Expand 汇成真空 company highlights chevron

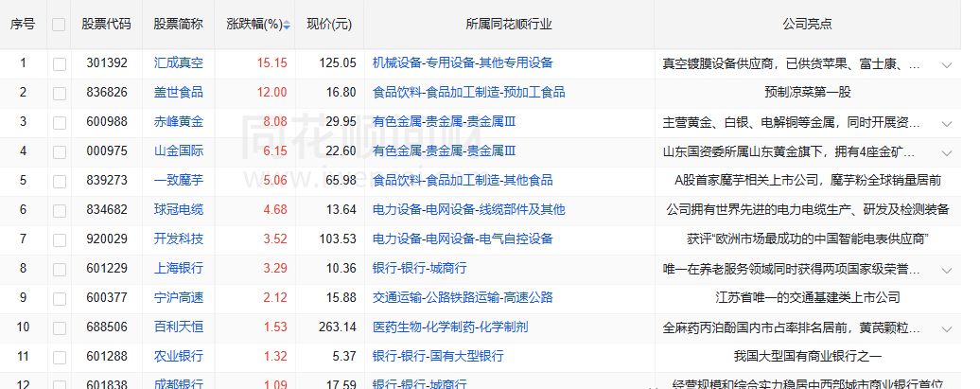(x=947, y=64)
